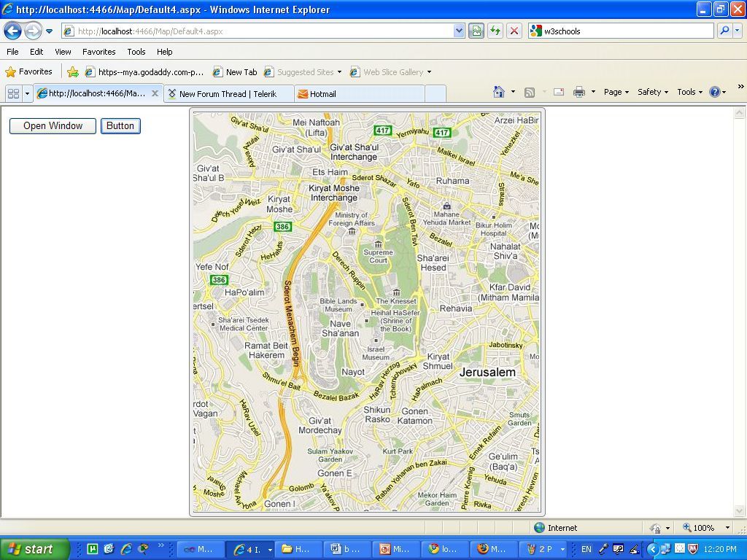Expand Web Slice Gallery dropdown
747x560 pixels.
[429, 72]
